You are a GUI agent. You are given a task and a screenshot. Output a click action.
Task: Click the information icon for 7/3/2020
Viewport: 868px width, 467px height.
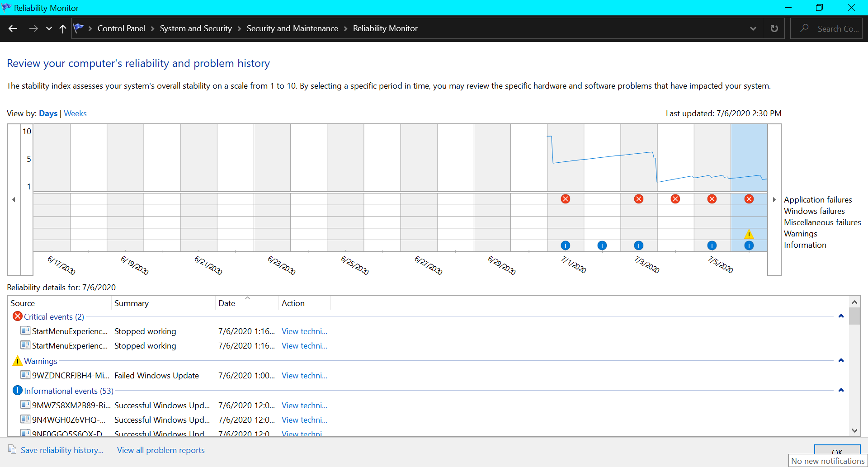639,245
